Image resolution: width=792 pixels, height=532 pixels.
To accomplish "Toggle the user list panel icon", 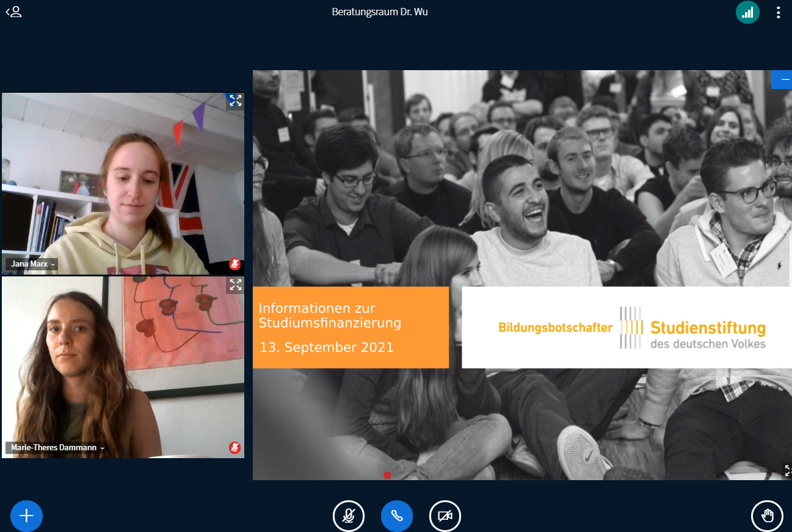I will click(x=13, y=12).
